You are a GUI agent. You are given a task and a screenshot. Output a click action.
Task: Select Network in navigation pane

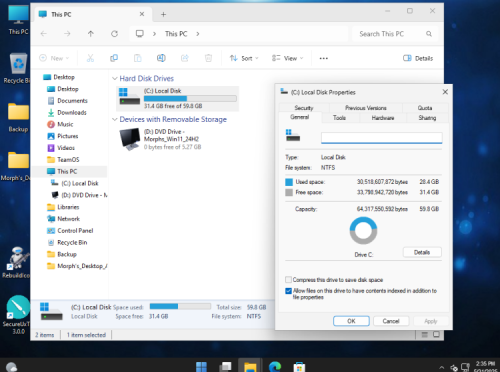[68, 219]
